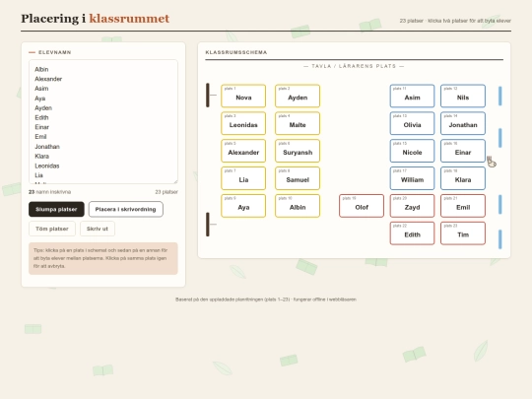The image size is (532, 399).
Task: Select seat 9 with Aya
Action: 243,206
